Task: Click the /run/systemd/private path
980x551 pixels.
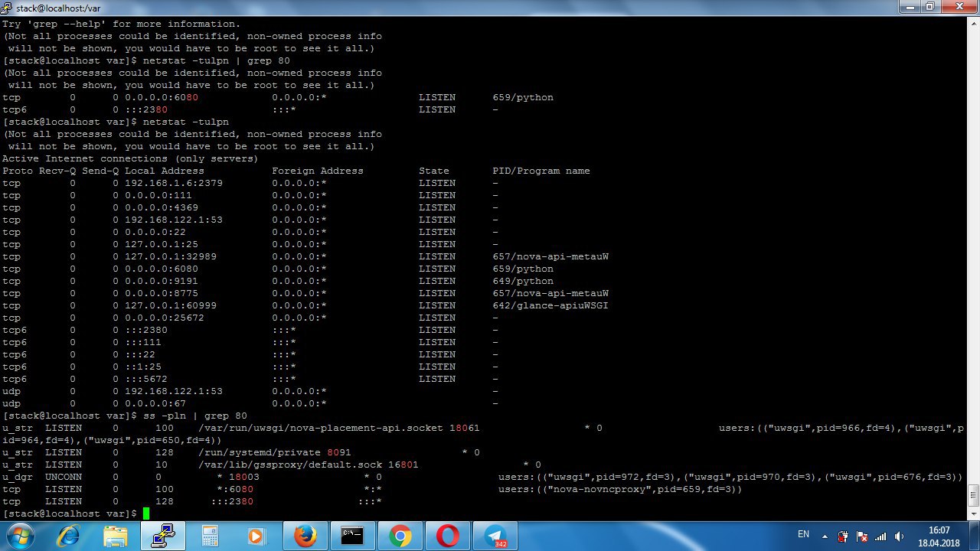Action: [x=260, y=453]
